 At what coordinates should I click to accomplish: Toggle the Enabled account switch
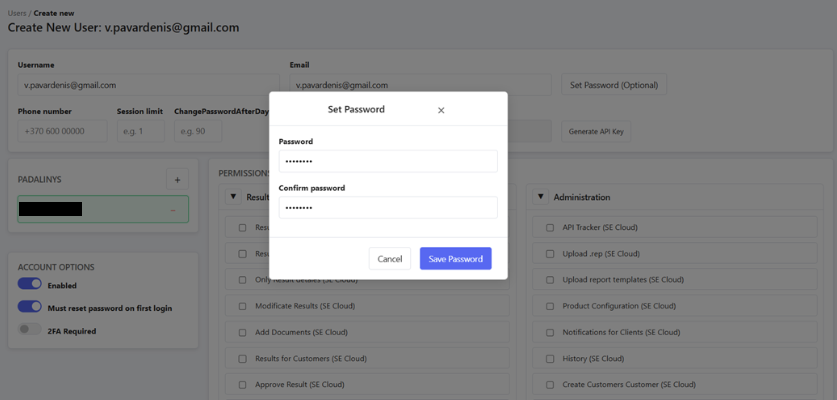click(29, 284)
